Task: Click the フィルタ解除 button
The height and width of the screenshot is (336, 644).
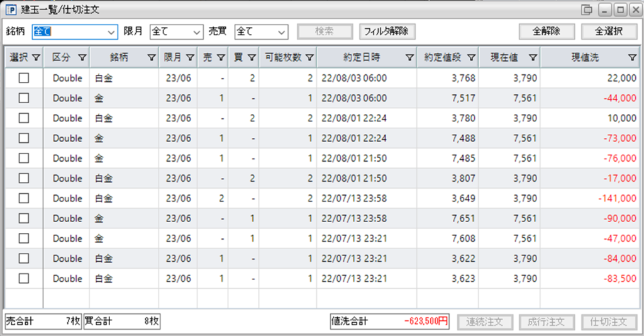Action: click(387, 31)
